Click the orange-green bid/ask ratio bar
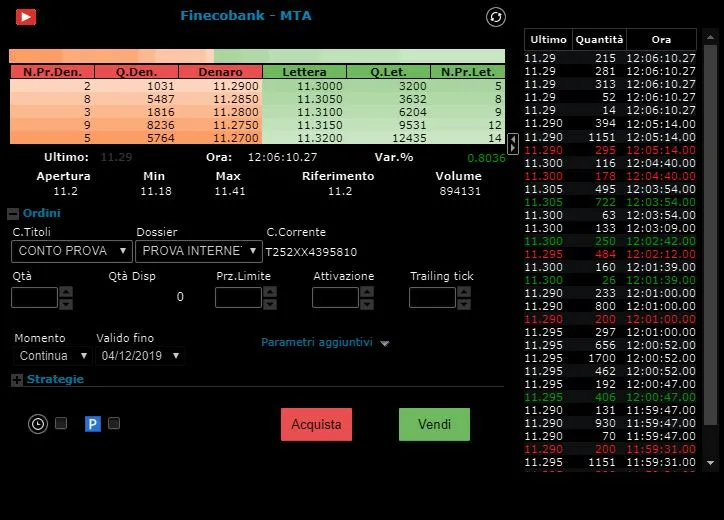 point(257,56)
